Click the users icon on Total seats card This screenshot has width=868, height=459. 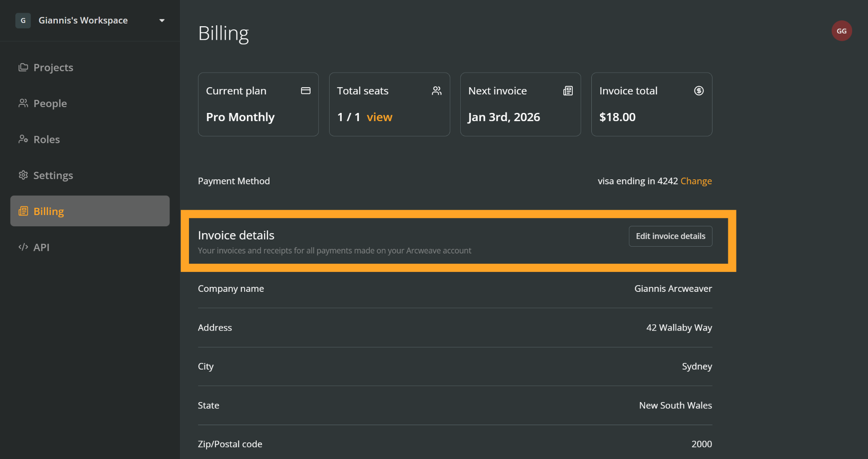(436, 91)
